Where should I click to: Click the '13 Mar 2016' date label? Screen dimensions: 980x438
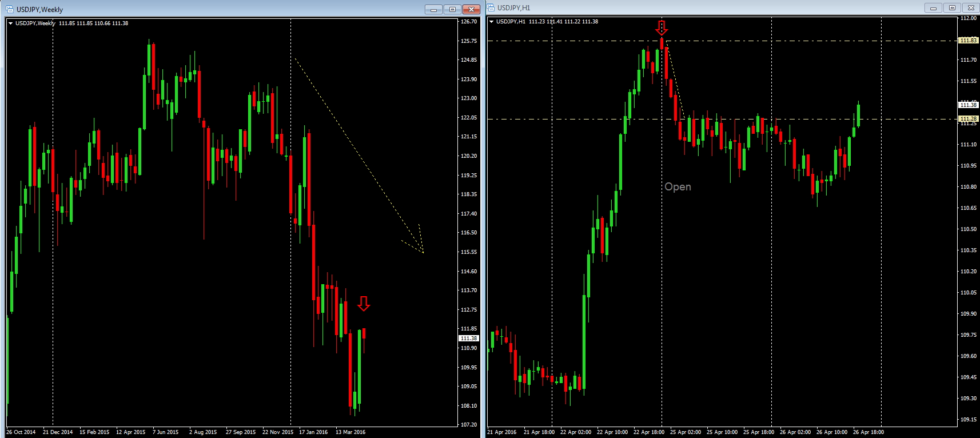pyautogui.click(x=350, y=432)
